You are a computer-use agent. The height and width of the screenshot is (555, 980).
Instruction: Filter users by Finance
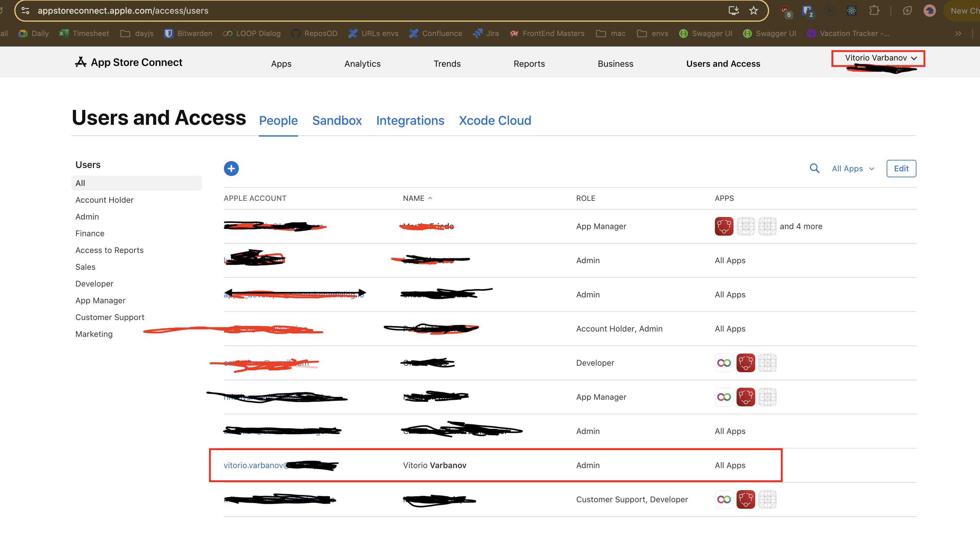click(90, 233)
